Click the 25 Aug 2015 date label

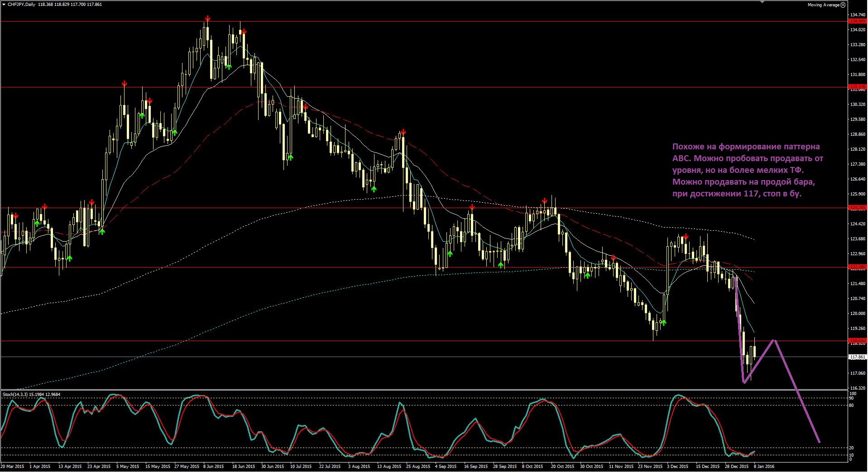[418, 466]
